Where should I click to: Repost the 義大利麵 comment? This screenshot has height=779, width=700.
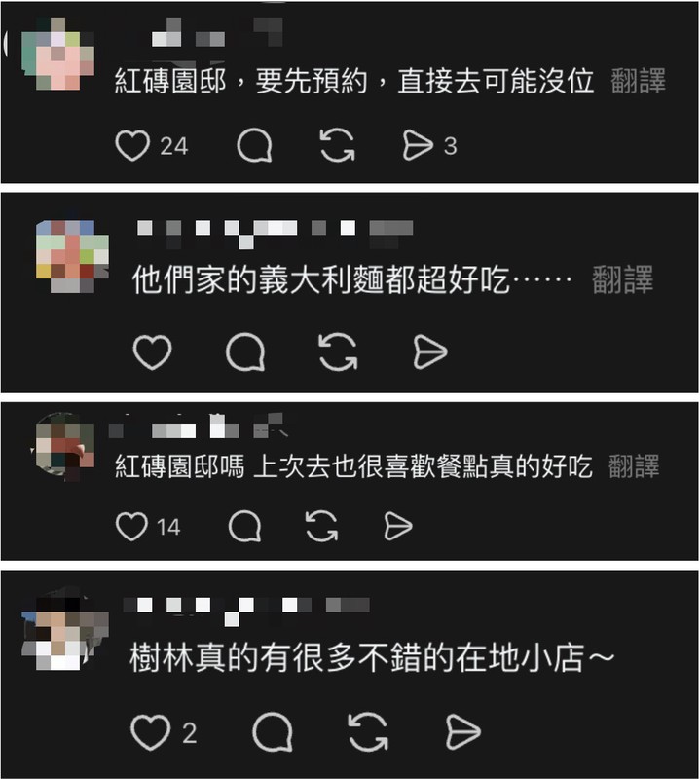coord(339,352)
